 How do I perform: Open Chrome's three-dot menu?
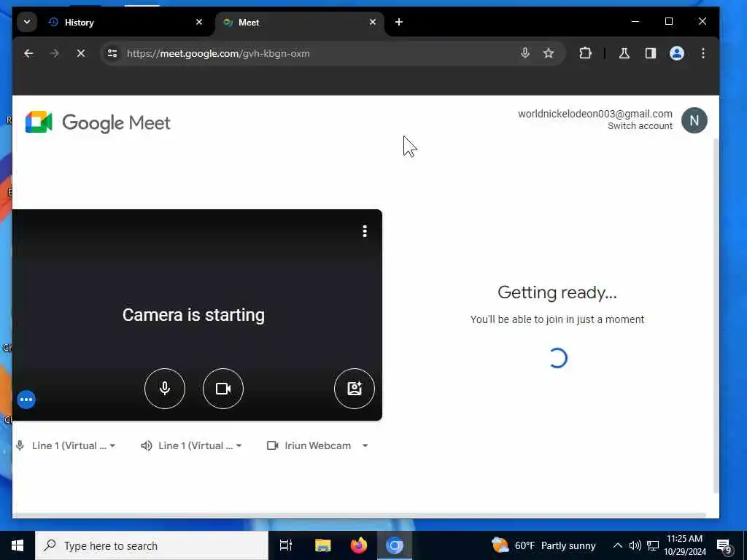(703, 53)
